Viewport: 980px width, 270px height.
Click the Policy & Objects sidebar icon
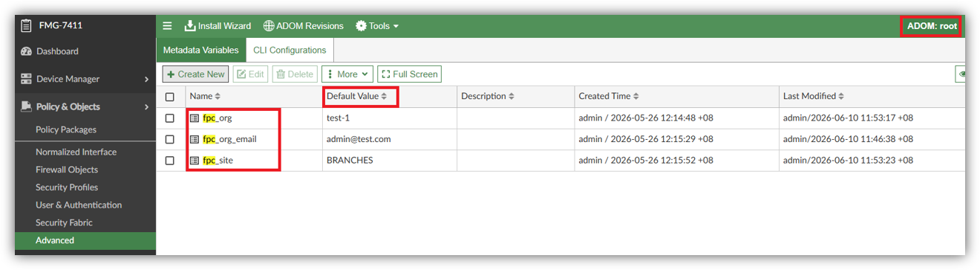pos(27,106)
